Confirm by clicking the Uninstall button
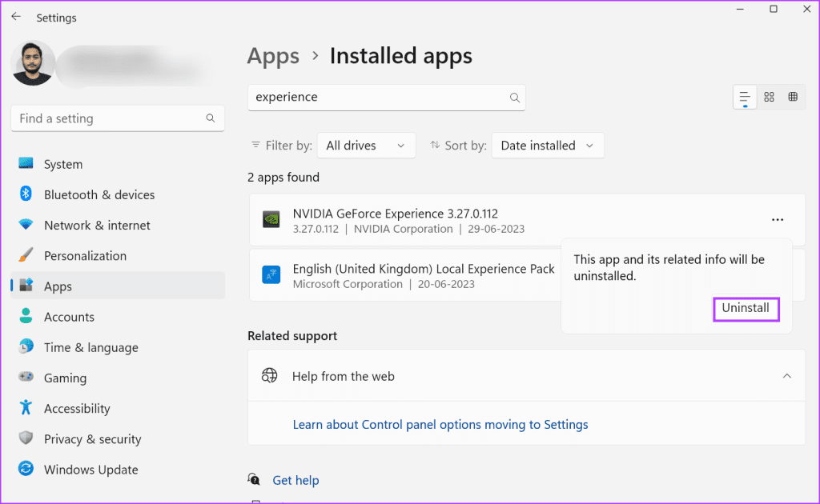 click(746, 308)
